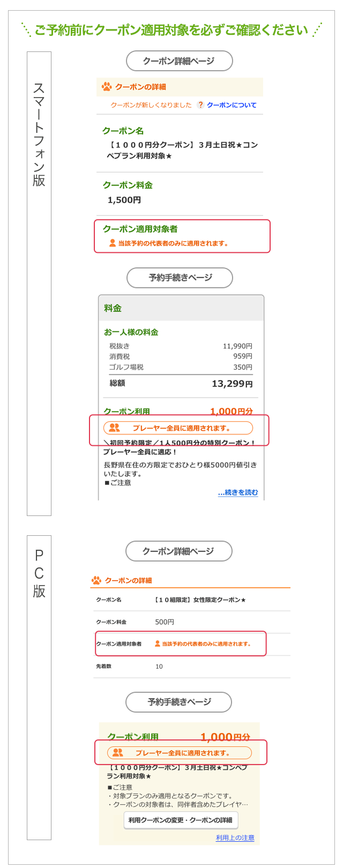Click the 料金 panel header
The image size is (343, 868).
click(x=181, y=308)
